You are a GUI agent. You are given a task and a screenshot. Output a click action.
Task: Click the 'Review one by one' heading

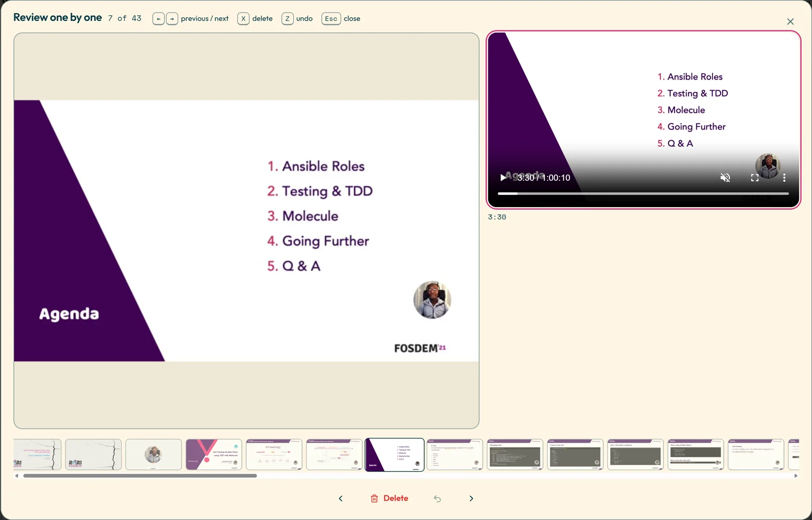[x=57, y=18]
